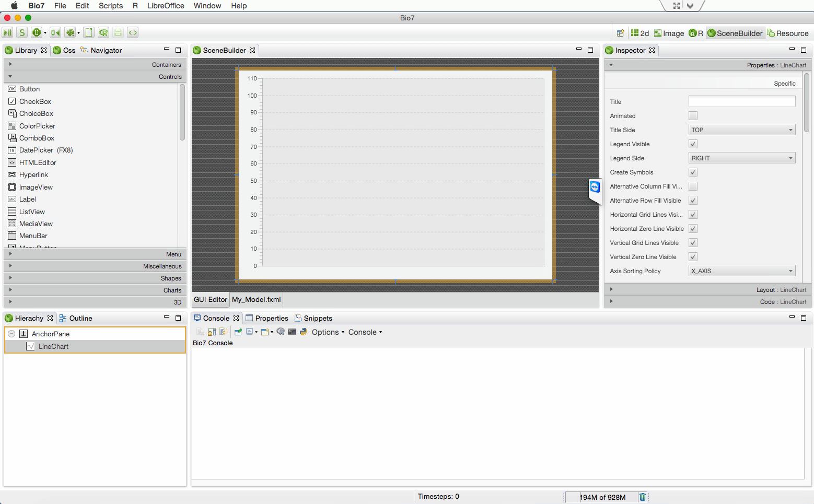814x504 pixels.
Task: Click the LibreOffice document toolbar icon
Action: [x=89, y=32]
